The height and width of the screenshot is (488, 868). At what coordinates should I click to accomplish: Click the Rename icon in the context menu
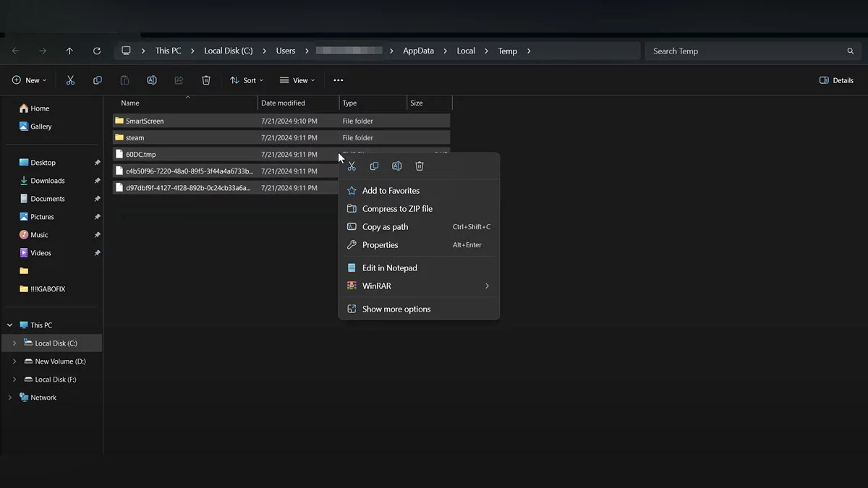(396, 166)
